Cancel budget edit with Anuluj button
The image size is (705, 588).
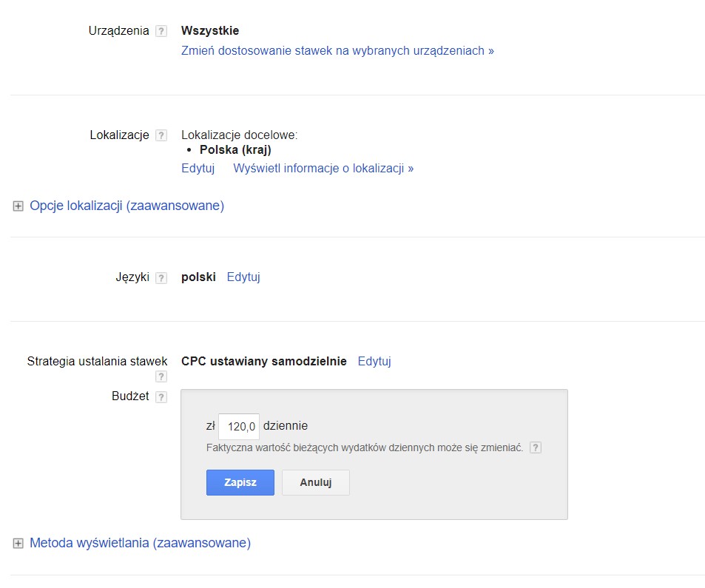tap(316, 482)
